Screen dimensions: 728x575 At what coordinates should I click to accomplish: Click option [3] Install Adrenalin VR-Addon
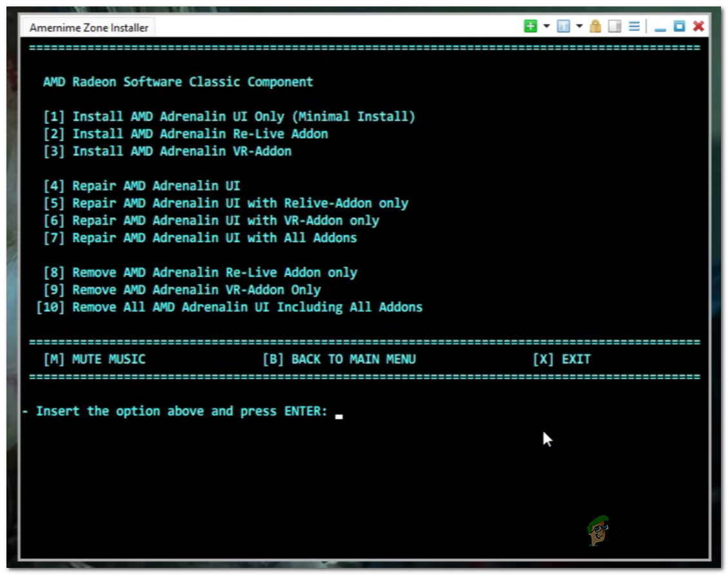point(167,151)
